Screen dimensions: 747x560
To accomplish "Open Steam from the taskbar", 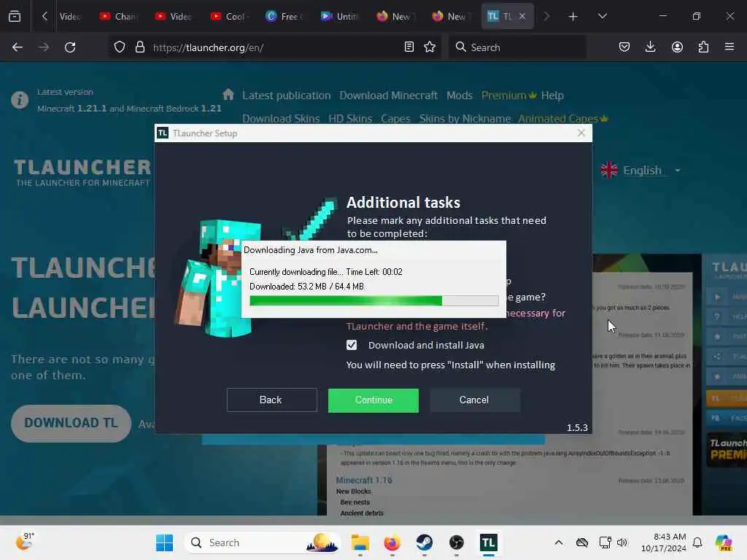I will click(x=424, y=542).
